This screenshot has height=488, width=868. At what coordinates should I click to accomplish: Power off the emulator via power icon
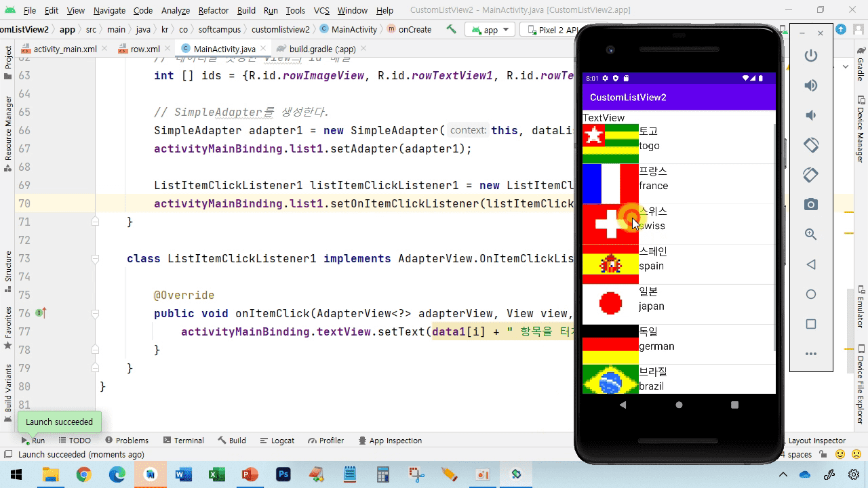(811, 56)
